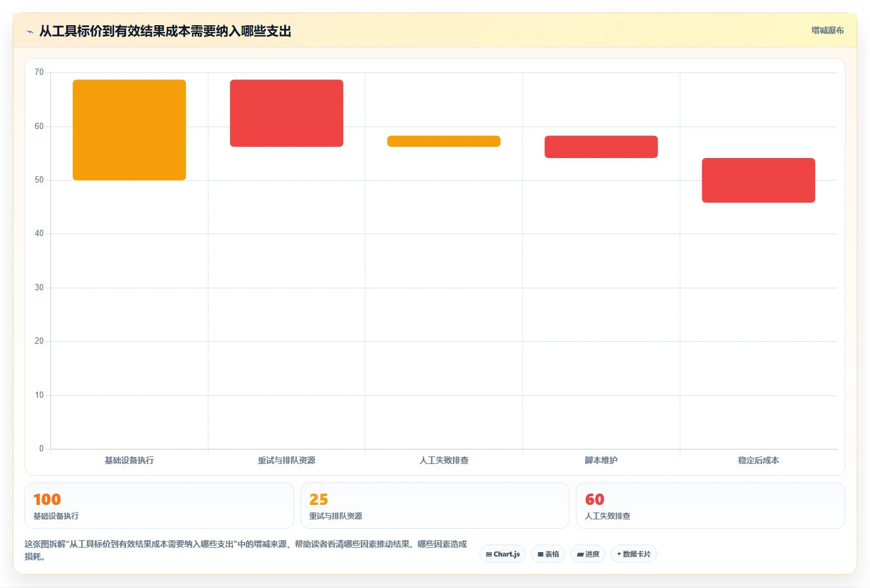The image size is (870, 588).
Task: Click the chart title 从工具标价到有效结果成本需要纳入哪些支出
Action: click(165, 31)
